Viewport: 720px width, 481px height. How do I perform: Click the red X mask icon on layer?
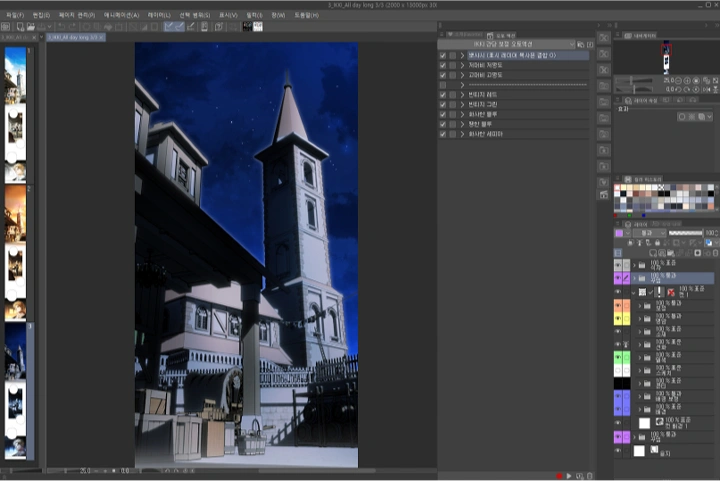pyautogui.click(x=671, y=292)
